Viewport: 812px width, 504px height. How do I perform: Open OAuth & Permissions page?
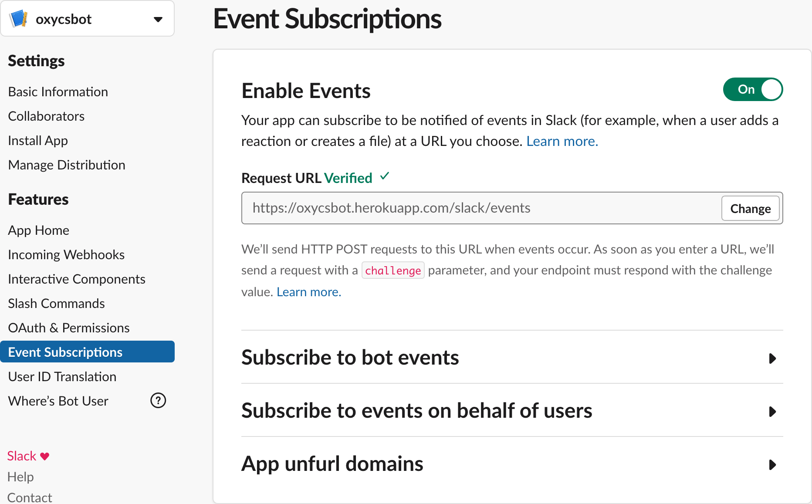pyautogui.click(x=69, y=328)
